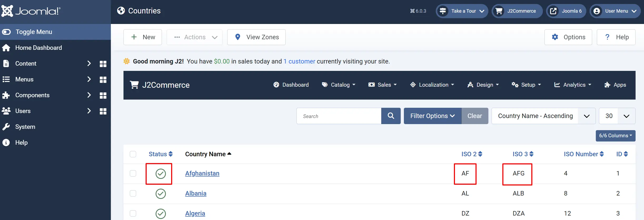Select the Algeria row checkbox
The width and height of the screenshot is (644, 220).
(133, 213)
